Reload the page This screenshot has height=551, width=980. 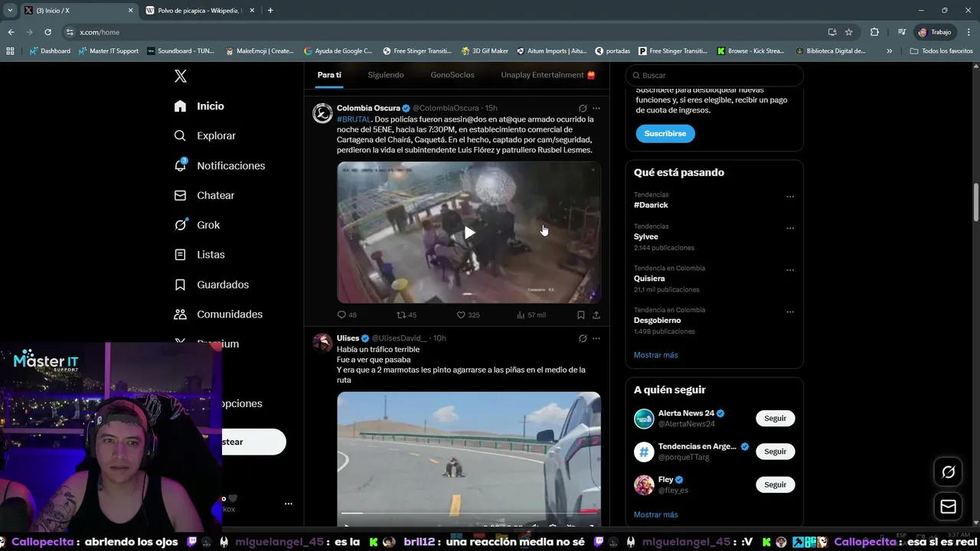coord(47,32)
